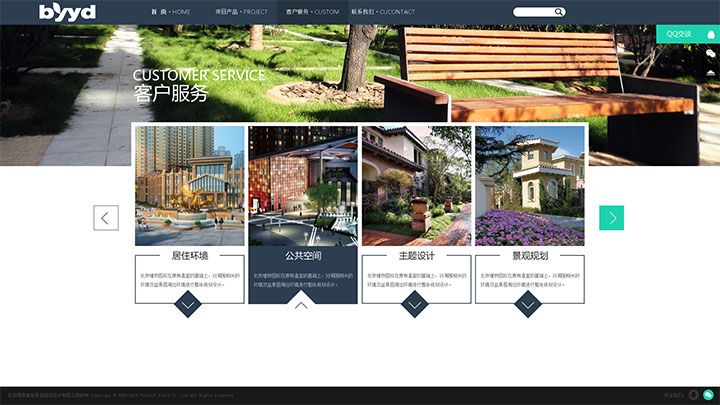Expand the 主题设计 card diamond chevron
Screen dimensions: 720x405
click(x=415, y=304)
